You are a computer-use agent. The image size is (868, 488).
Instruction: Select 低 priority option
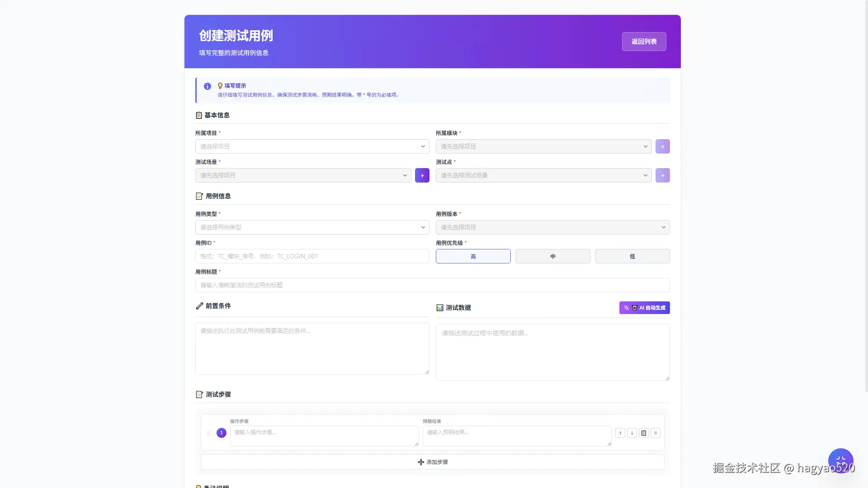(x=632, y=256)
